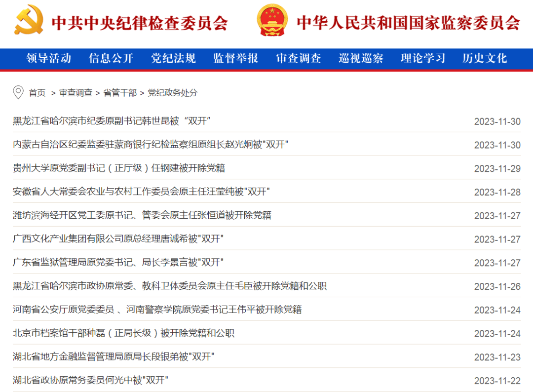Image resolution: width=533 pixels, height=392 pixels.
Task: Click 党纪政务处分 breadcrumb link
Action: [172, 93]
